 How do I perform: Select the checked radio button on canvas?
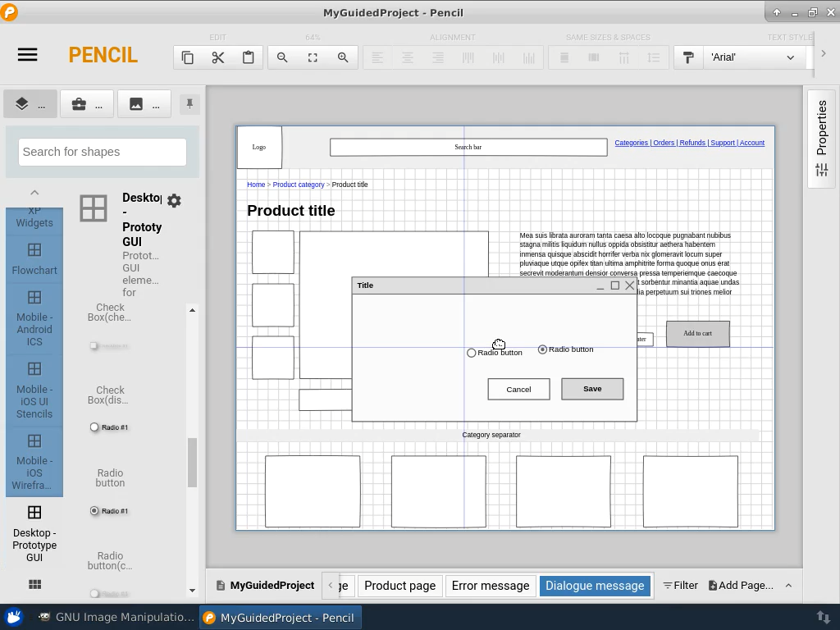[542, 349]
